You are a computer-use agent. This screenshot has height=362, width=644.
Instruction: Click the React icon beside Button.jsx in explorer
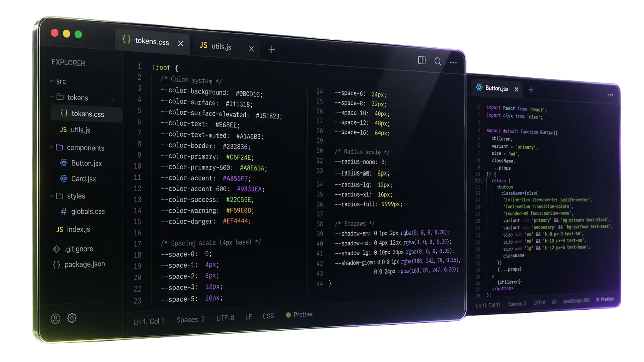pos(64,163)
